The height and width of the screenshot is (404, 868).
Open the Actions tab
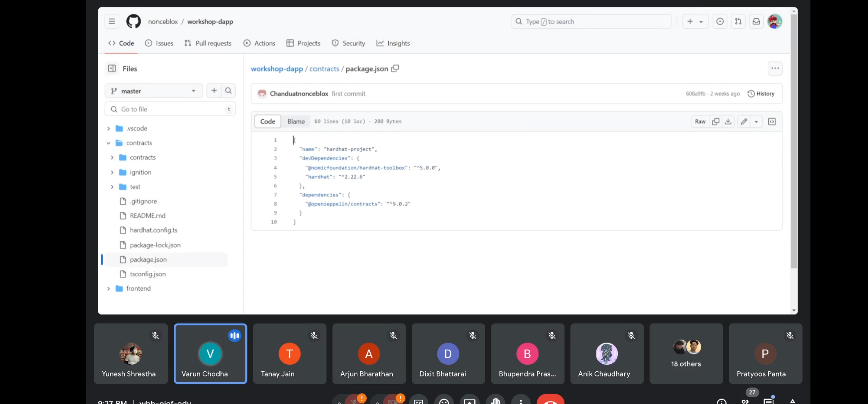259,43
